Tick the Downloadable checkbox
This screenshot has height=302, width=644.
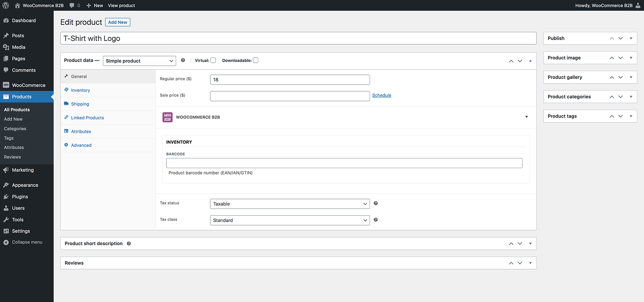coord(256,60)
